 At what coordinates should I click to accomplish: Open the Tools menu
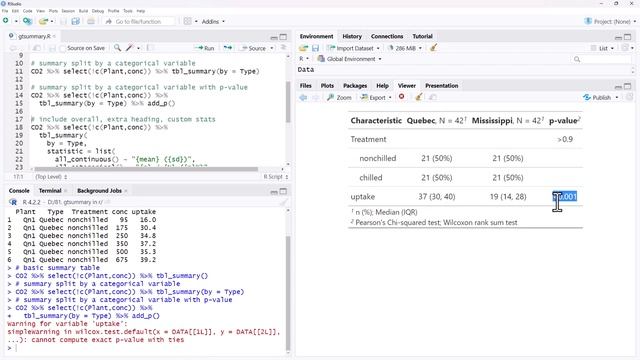tap(128, 11)
